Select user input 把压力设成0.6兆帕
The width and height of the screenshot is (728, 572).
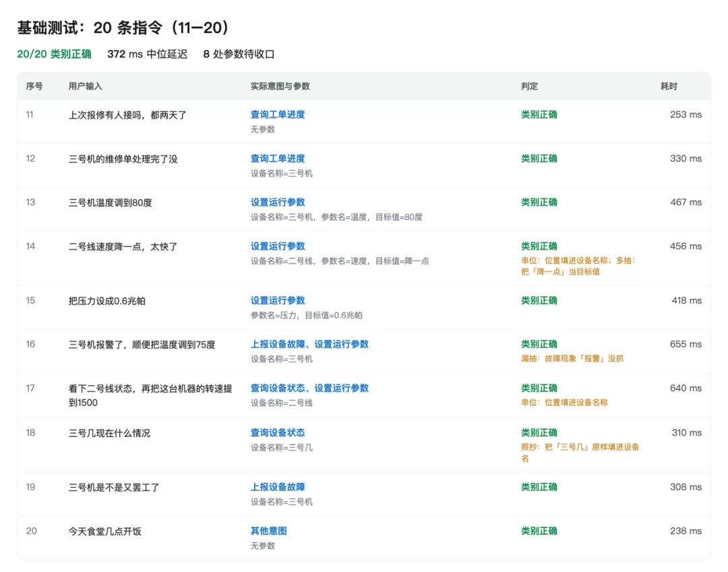click(107, 301)
